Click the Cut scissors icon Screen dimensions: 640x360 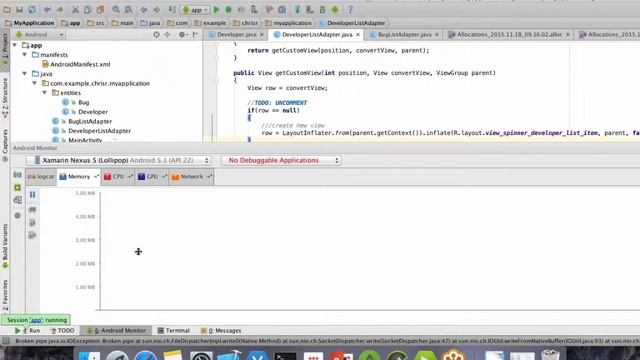[76, 9]
